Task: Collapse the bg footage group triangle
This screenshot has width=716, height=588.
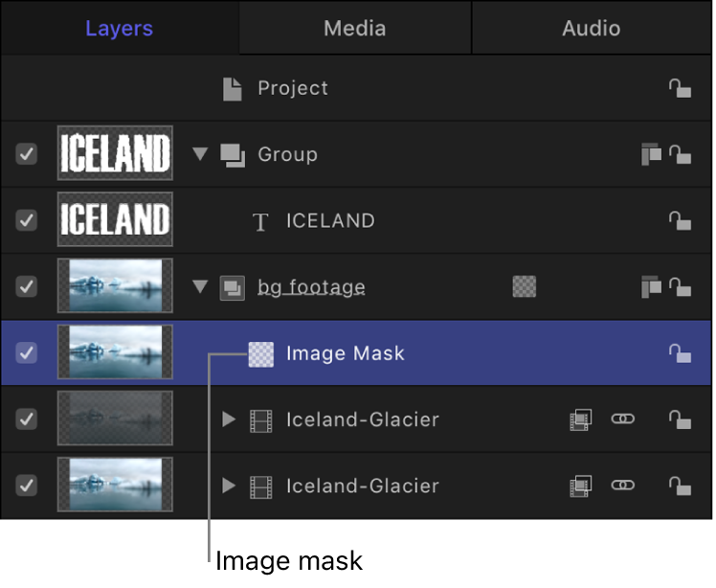Action: pos(200,286)
